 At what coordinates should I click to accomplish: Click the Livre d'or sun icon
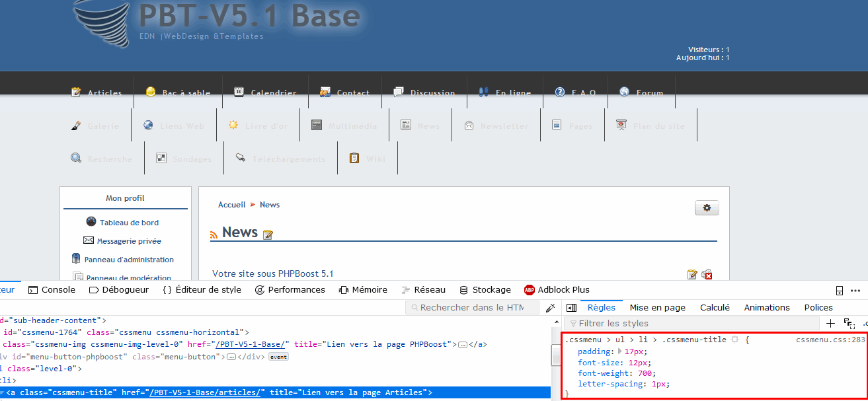[x=233, y=125]
